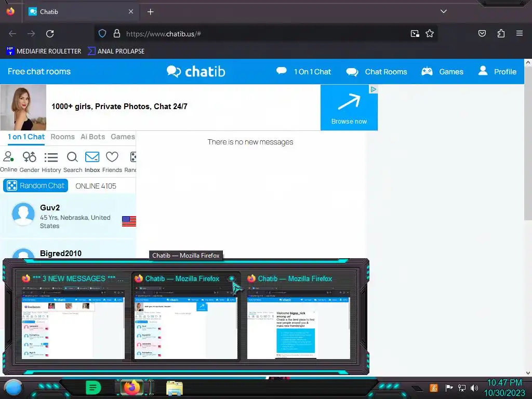Open the tracking protection shield icon
This screenshot has width=532, height=399.
102,34
